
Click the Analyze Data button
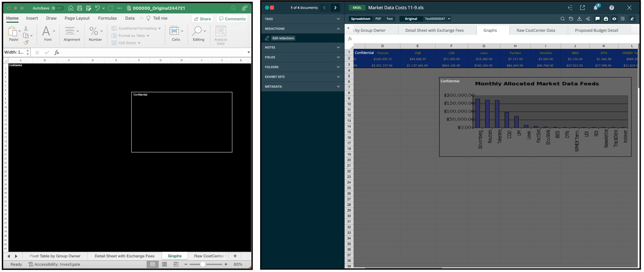tap(221, 35)
